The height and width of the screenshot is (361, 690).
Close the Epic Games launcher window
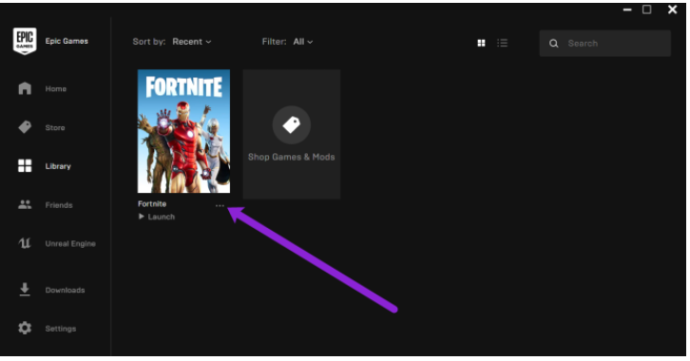(672, 9)
